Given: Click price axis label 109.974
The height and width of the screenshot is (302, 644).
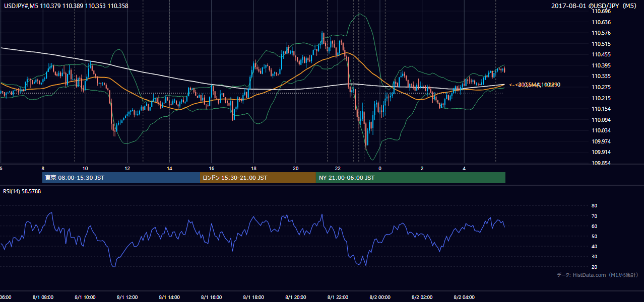Looking at the screenshot, I should point(602,141).
